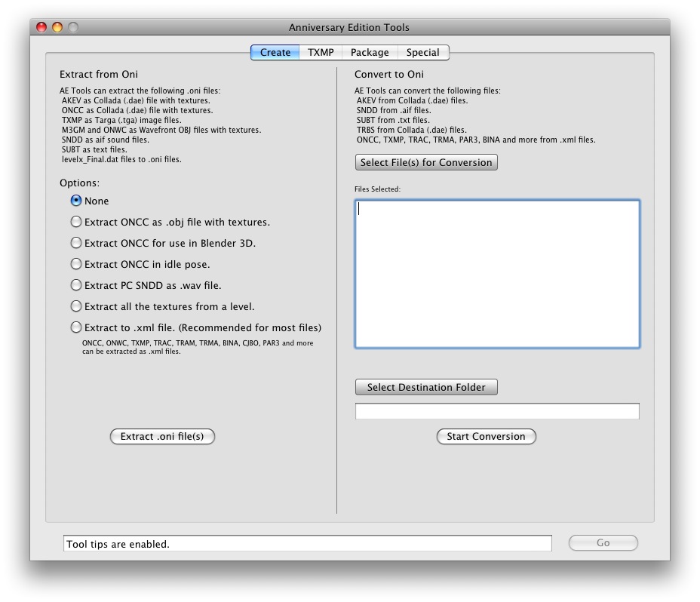Choose Extract ONCC as .obj file with textures

76,222
